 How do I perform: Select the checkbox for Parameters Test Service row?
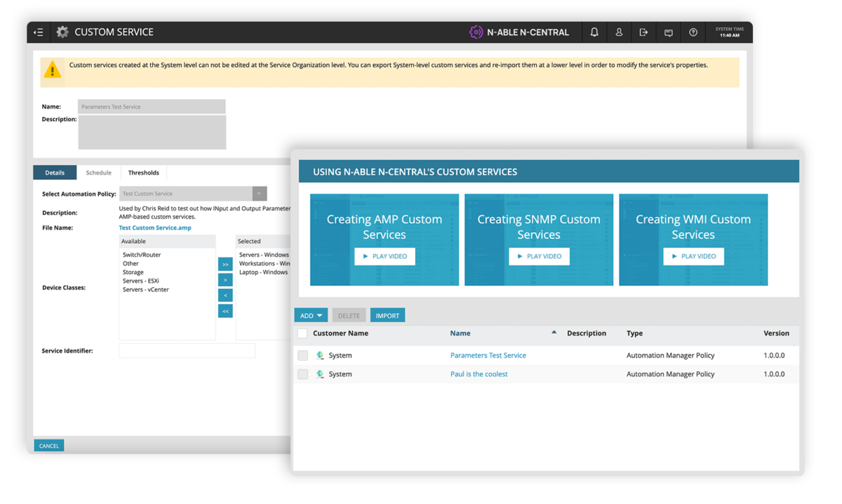pos(303,355)
